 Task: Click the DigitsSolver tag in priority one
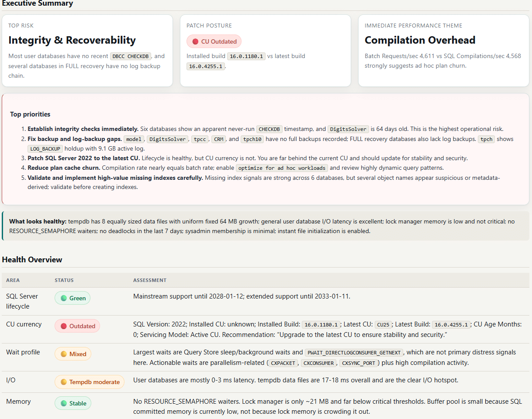tap(348, 129)
